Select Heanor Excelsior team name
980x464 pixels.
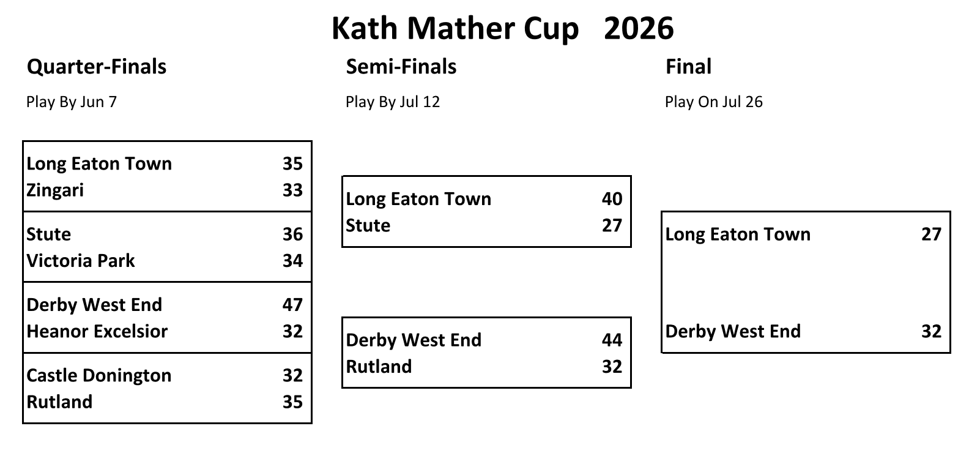point(97,331)
